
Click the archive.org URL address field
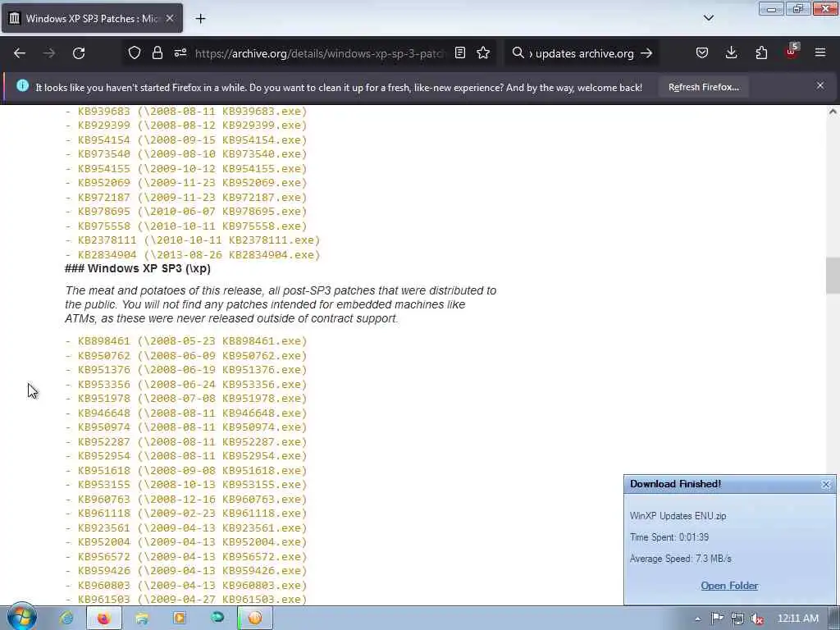click(x=319, y=53)
